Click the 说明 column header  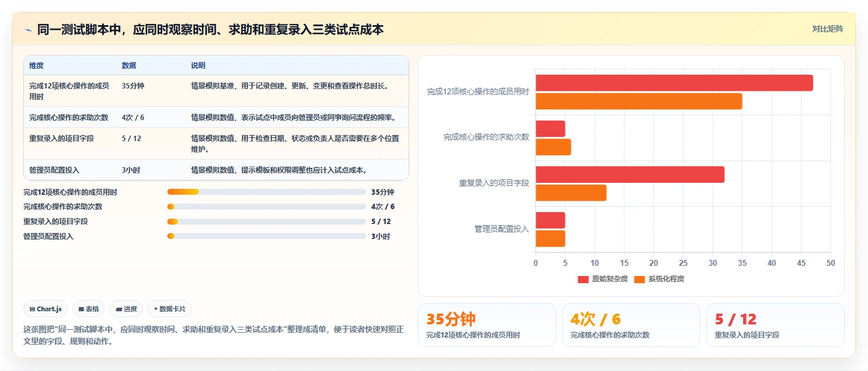[198, 65]
